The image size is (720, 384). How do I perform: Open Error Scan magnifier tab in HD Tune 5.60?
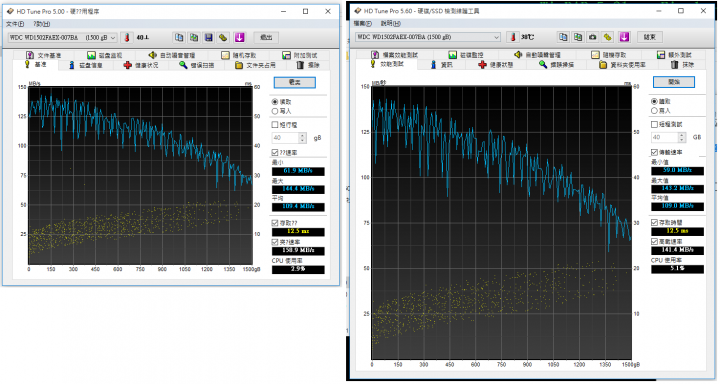(x=557, y=65)
